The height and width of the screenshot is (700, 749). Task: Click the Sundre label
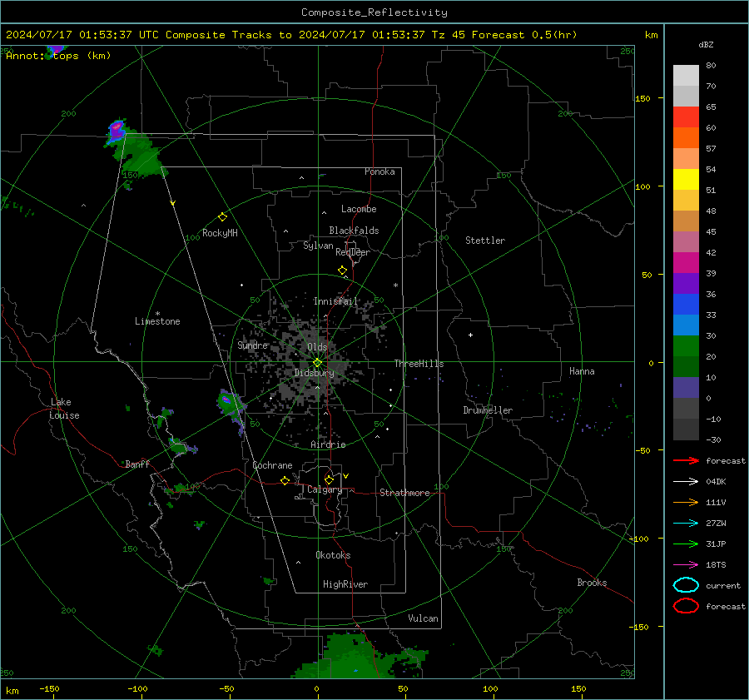point(252,345)
